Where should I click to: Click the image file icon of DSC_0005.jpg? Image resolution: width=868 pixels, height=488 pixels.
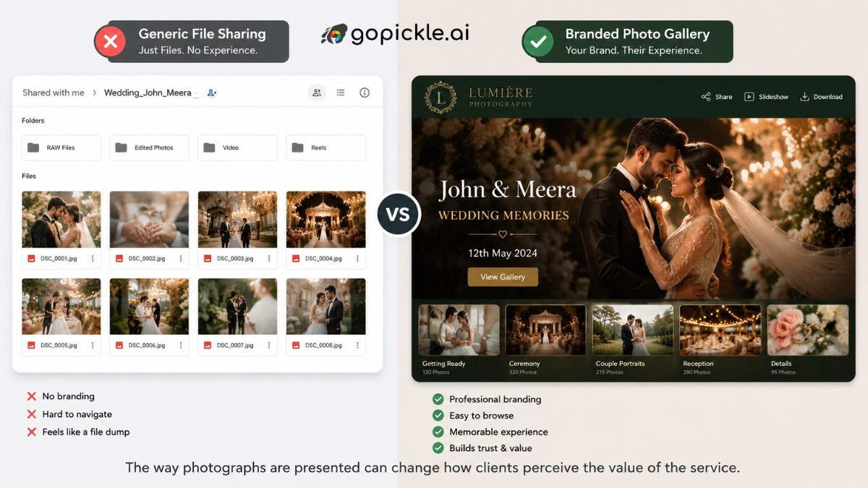[x=32, y=346]
